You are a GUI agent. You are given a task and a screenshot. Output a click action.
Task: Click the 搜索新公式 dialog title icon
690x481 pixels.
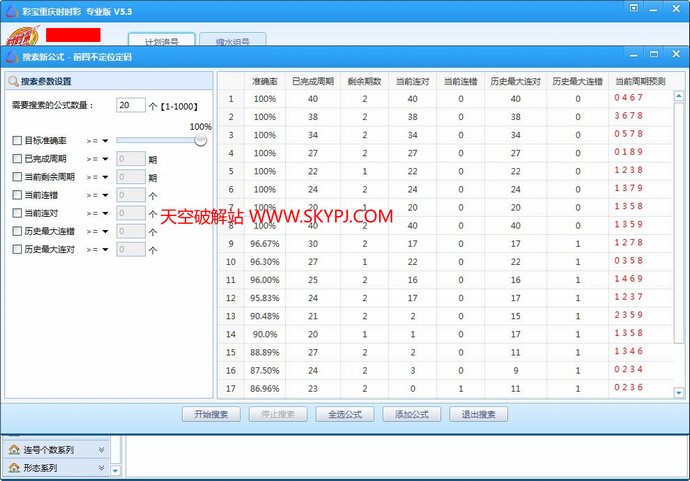point(12,58)
